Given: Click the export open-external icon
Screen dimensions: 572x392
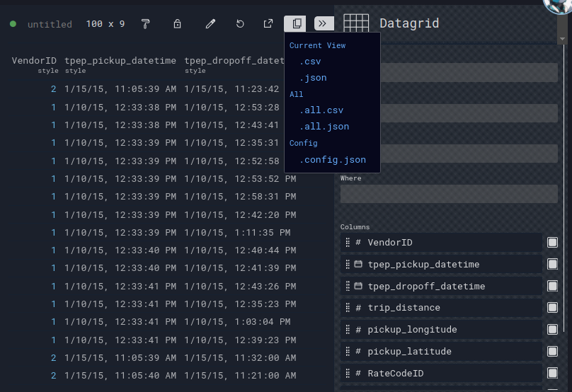Looking at the screenshot, I should 268,24.
